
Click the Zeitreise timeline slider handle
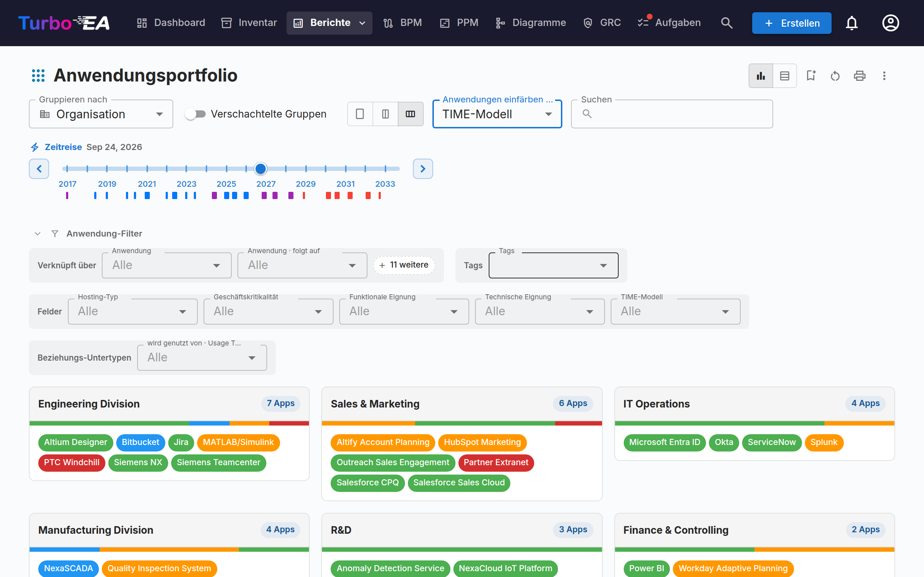pos(260,169)
